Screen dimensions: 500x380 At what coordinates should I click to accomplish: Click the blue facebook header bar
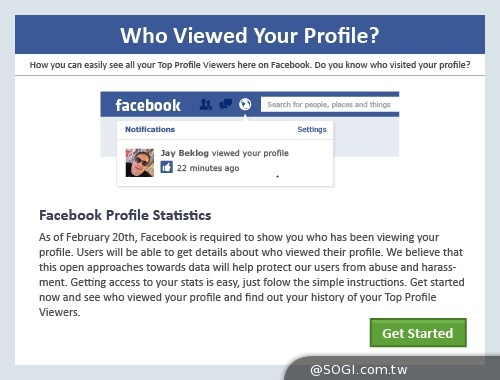[250, 104]
